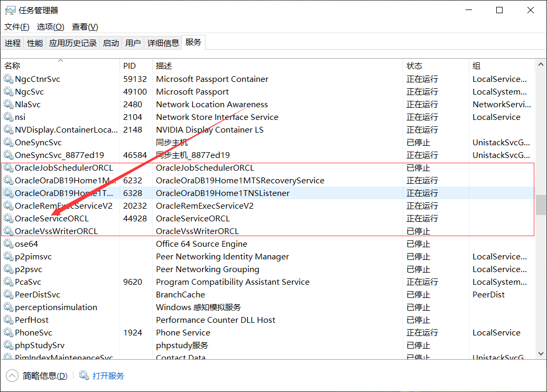Viewport: 547px width, 392px height.
Task: Select the Peer Networking Identity Manager description
Action: pos(222,257)
